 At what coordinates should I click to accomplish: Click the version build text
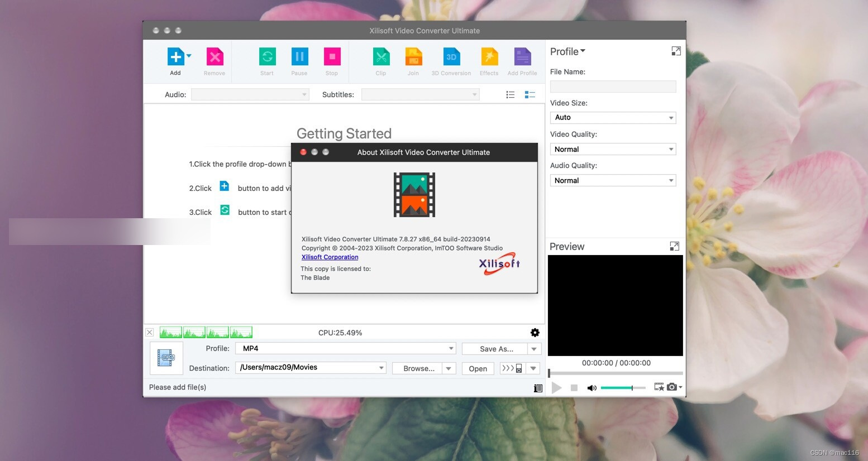point(396,239)
